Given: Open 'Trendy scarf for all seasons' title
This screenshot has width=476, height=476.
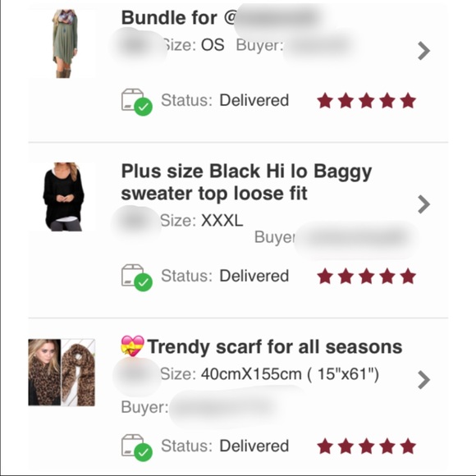Looking at the screenshot, I should click(x=275, y=346).
